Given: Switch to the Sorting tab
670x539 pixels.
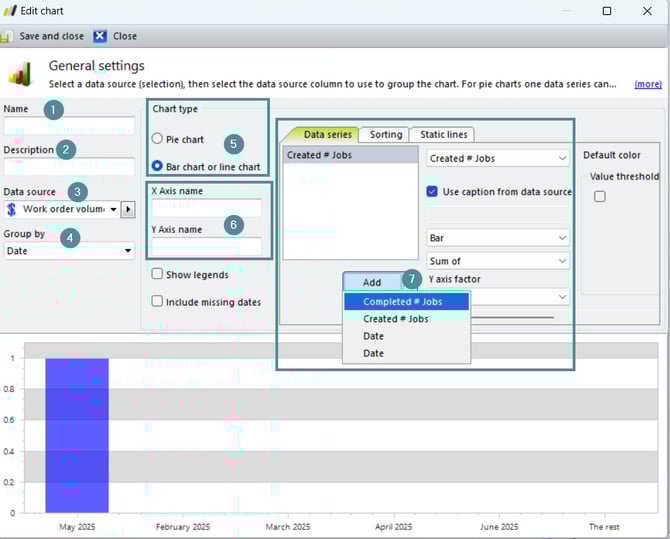Looking at the screenshot, I should [386, 134].
